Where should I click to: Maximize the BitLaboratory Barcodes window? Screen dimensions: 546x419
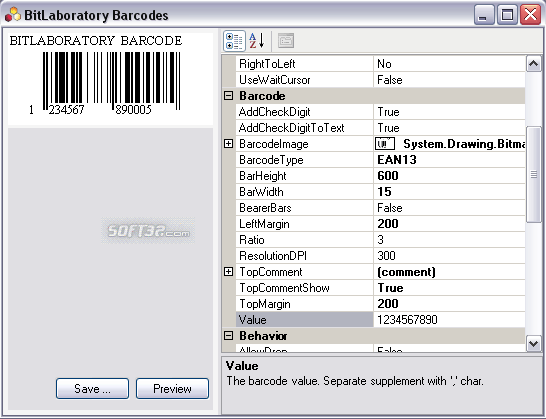507,15
